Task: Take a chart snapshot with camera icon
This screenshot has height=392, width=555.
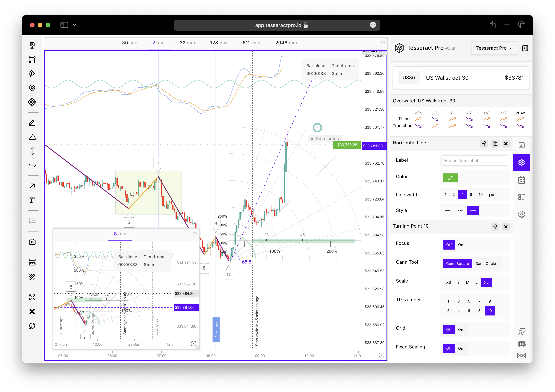Action: 32,242
